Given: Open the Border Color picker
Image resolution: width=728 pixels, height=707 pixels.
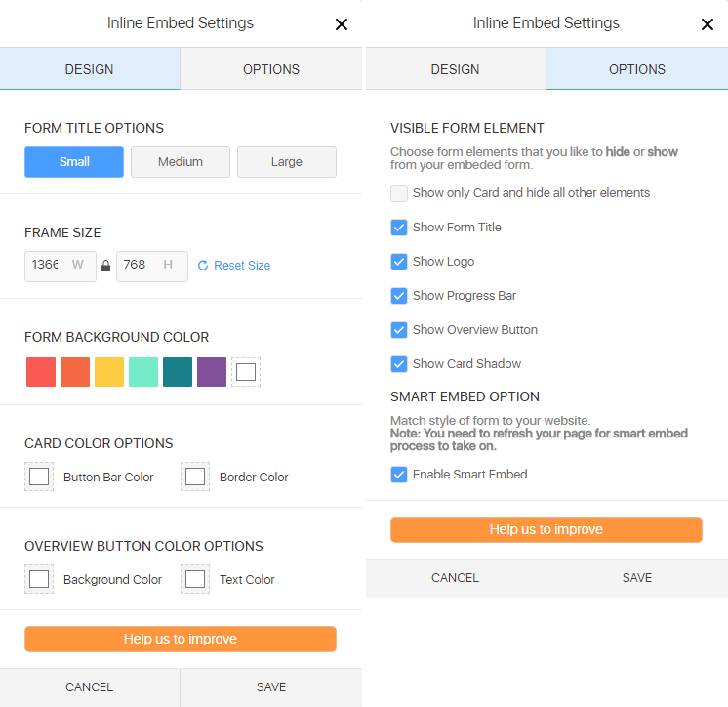Looking at the screenshot, I should pos(195,477).
